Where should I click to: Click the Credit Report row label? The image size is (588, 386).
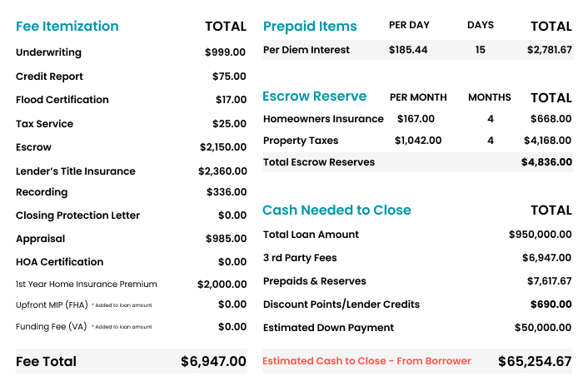point(49,77)
